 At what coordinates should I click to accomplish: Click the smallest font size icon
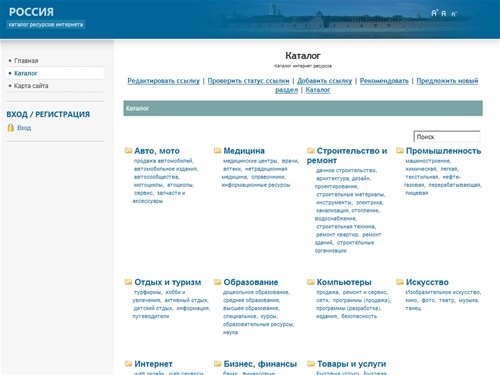(454, 14)
